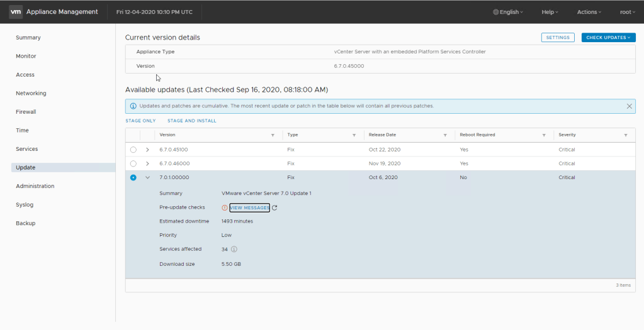
Task: Go to the Networking section
Action: pos(31,93)
